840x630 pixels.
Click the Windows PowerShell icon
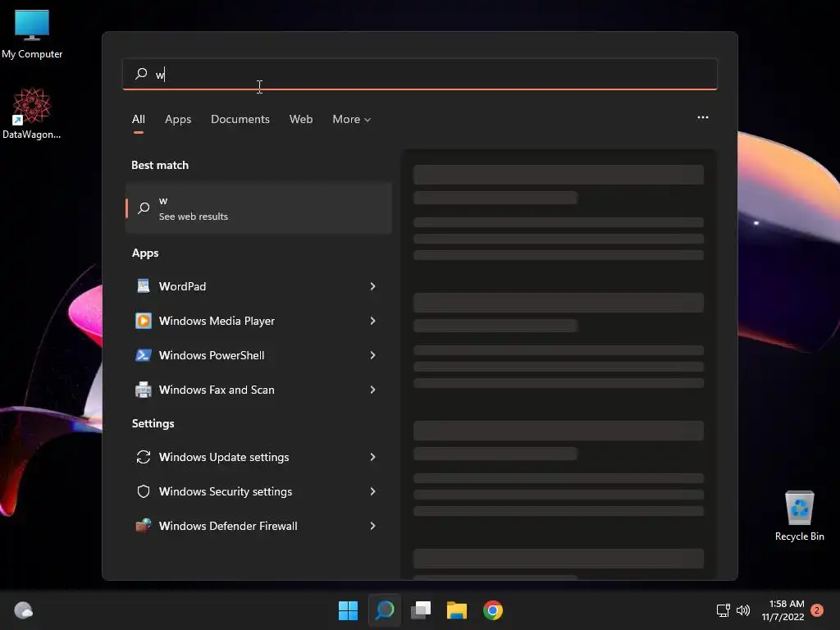point(143,355)
